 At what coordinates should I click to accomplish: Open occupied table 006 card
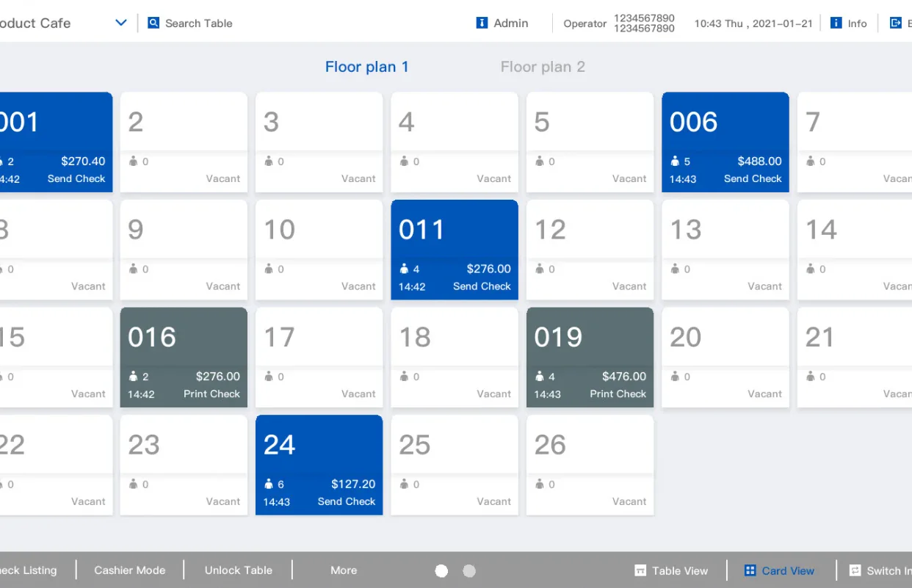click(x=725, y=142)
